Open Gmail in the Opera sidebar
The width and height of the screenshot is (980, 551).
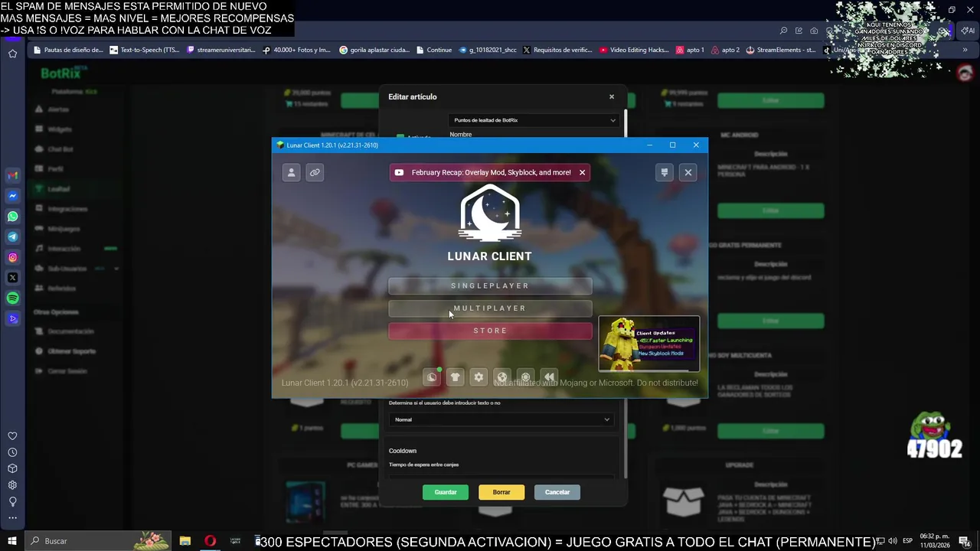[x=13, y=175]
